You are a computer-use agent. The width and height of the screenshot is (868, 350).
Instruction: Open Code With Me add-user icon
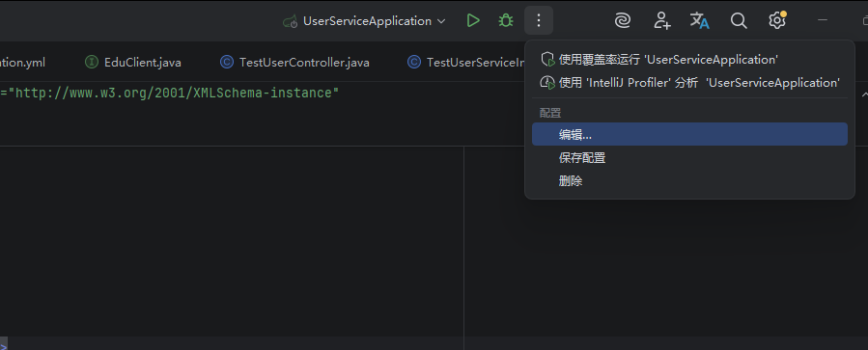pyautogui.click(x=661, y=21)
